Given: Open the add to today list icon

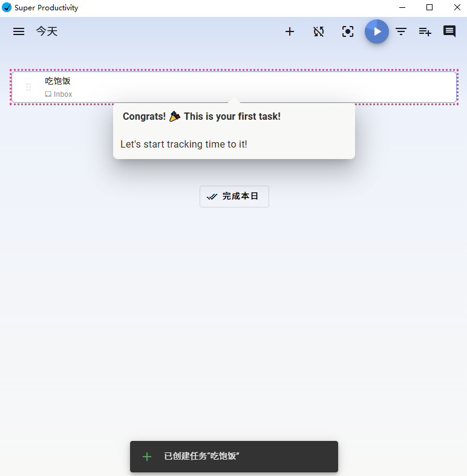Looking at the screenshot, I should coord(425,31).
